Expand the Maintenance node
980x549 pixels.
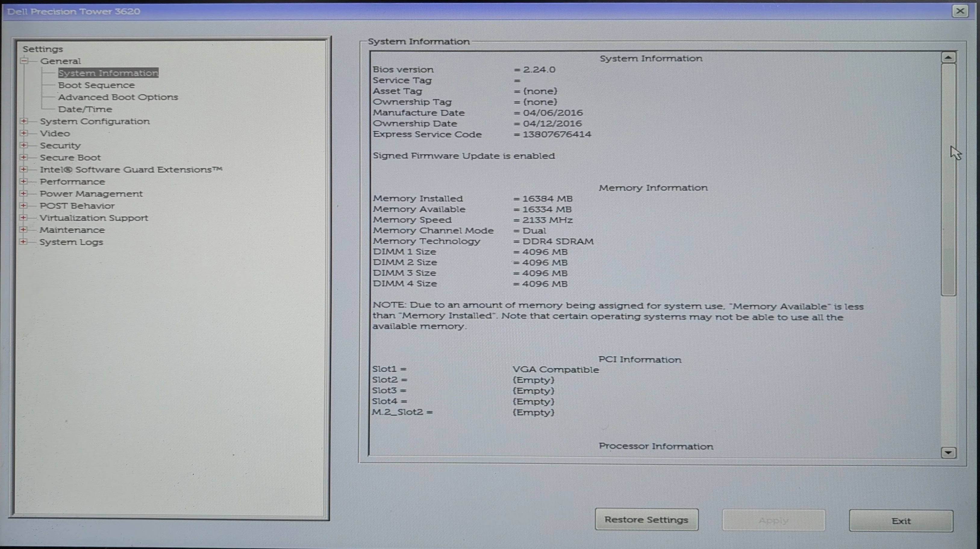pyautogui.click(x=23, y=230)
